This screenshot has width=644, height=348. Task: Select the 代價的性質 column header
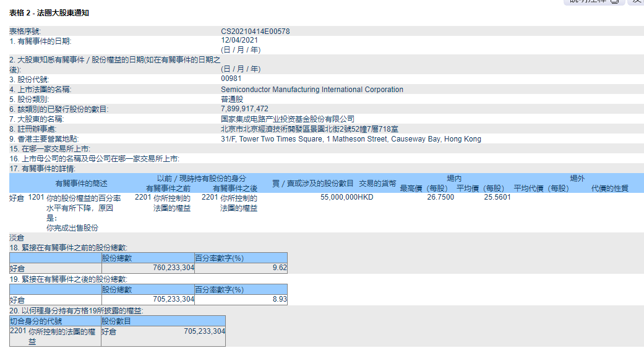610,189
